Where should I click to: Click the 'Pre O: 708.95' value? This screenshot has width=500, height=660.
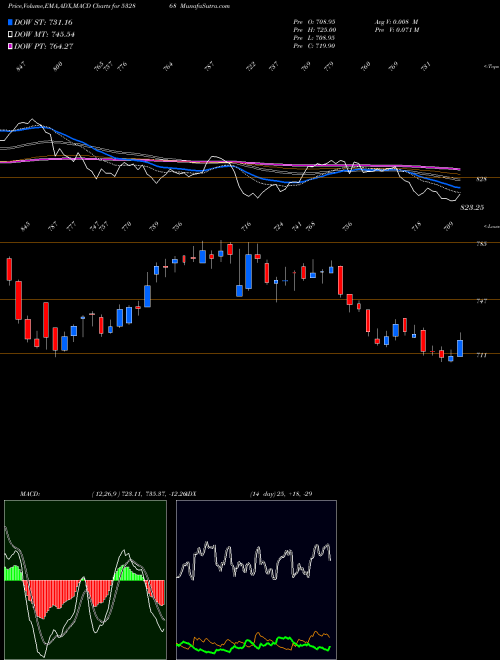(x=314, y=22)
